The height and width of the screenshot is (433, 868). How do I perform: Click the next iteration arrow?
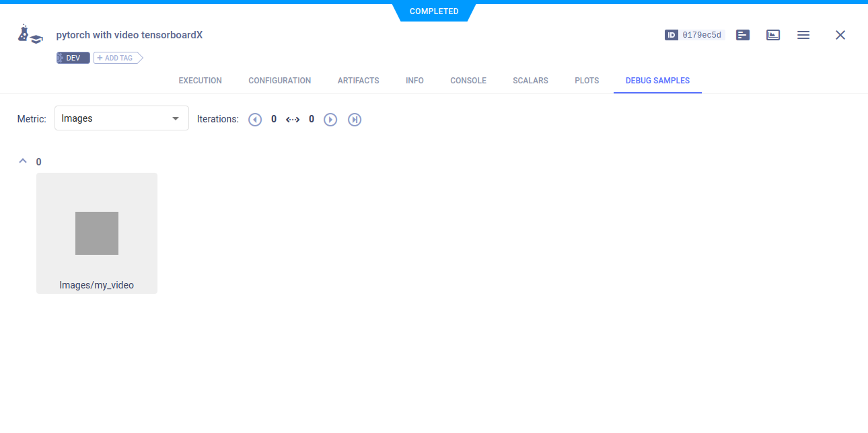tap(330, 119)
